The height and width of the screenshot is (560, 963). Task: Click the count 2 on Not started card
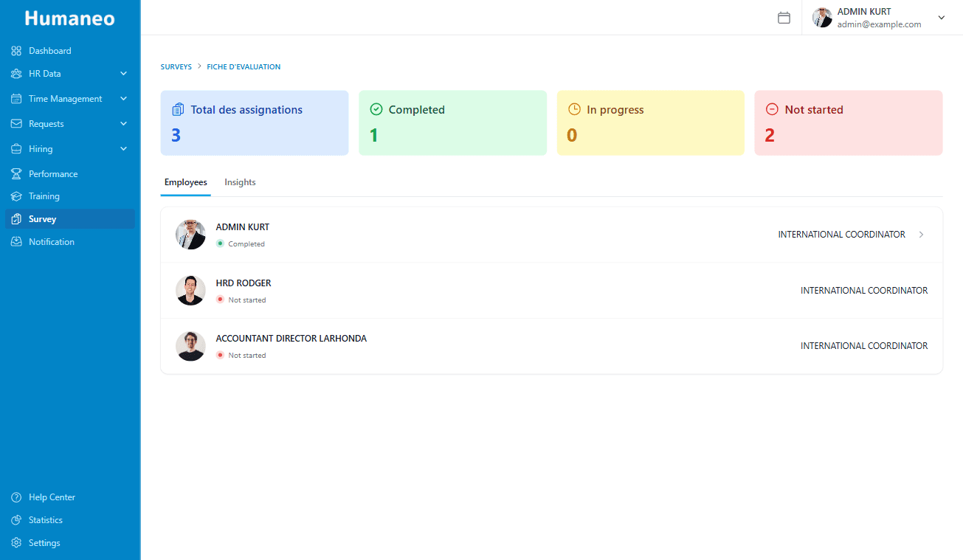point(770,136)
